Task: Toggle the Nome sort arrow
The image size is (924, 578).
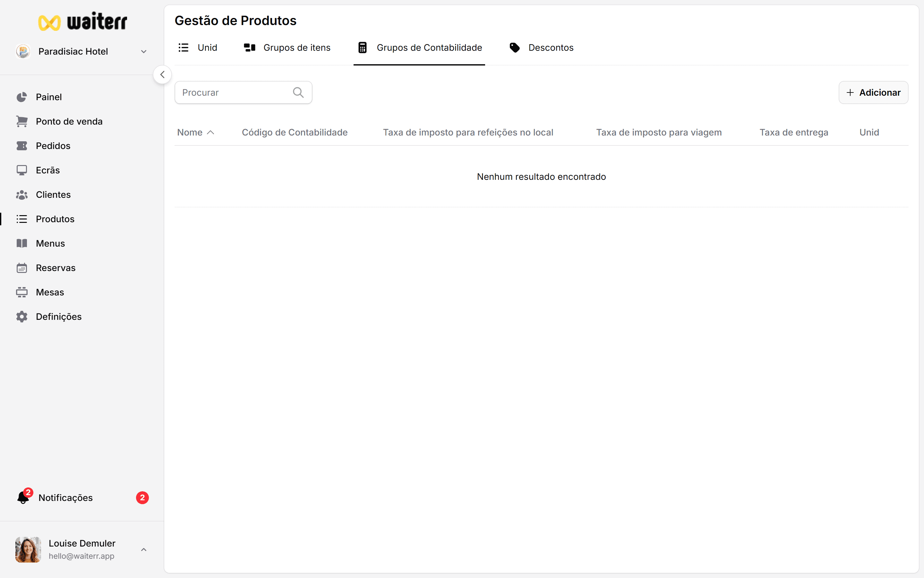Action: click(210, 133)
